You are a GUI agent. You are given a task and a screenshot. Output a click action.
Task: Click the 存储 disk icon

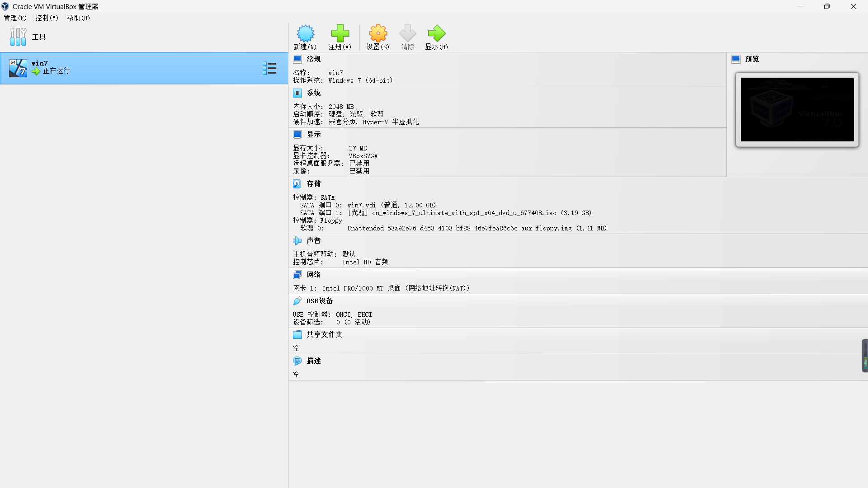(x=297, y=184)
